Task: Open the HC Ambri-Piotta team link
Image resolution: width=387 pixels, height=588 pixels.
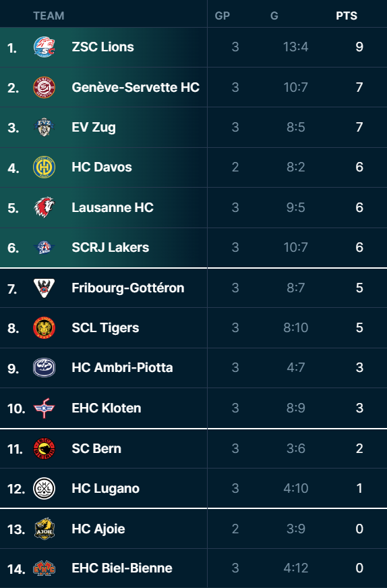Action: (x=122, y=367)
